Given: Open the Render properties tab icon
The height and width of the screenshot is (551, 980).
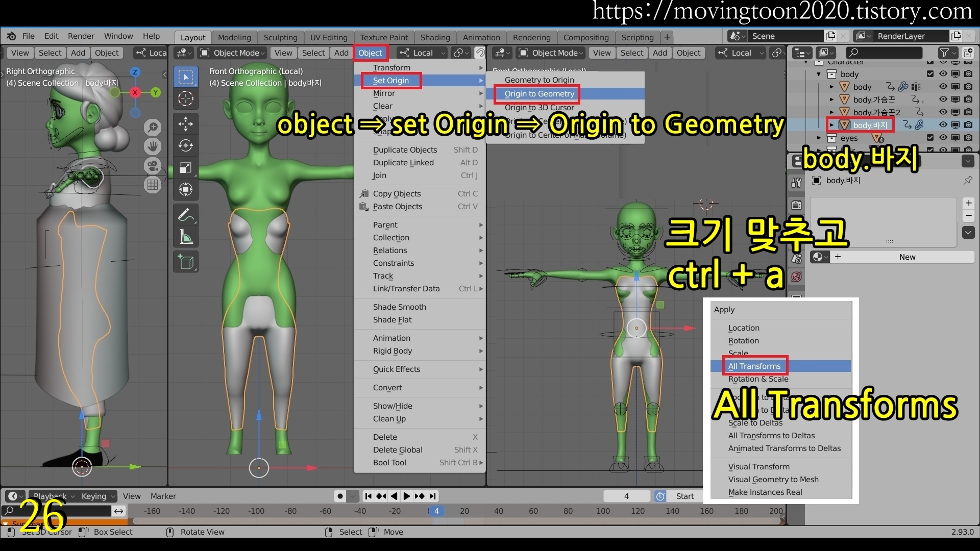Looking at the screenshot, I should (796, 205).
